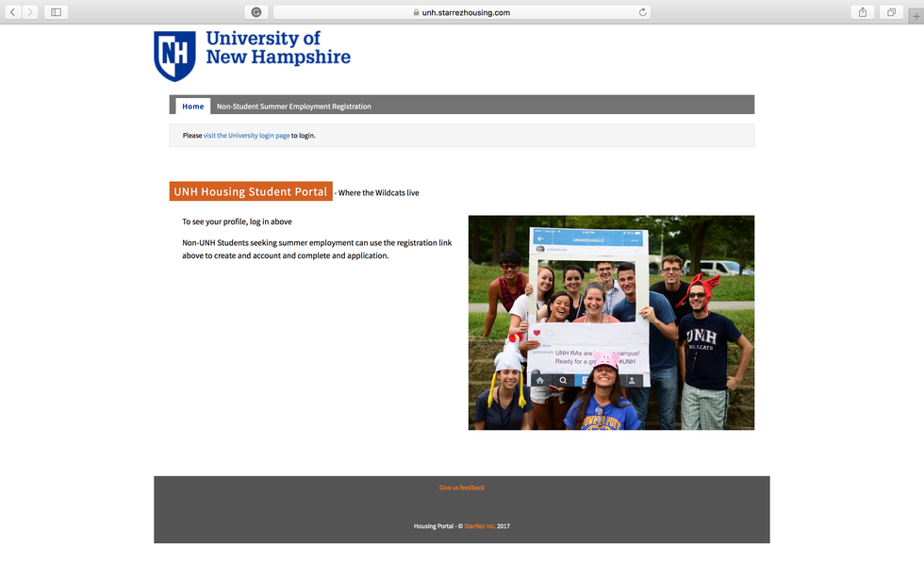Click the Safari forward arrow button
Screen dimensions: 924x577
30,12
